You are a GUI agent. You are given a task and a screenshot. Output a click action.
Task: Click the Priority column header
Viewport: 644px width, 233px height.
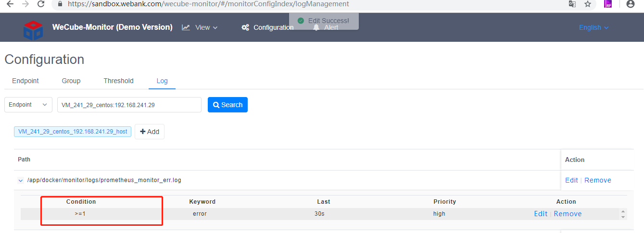(445, 202)
